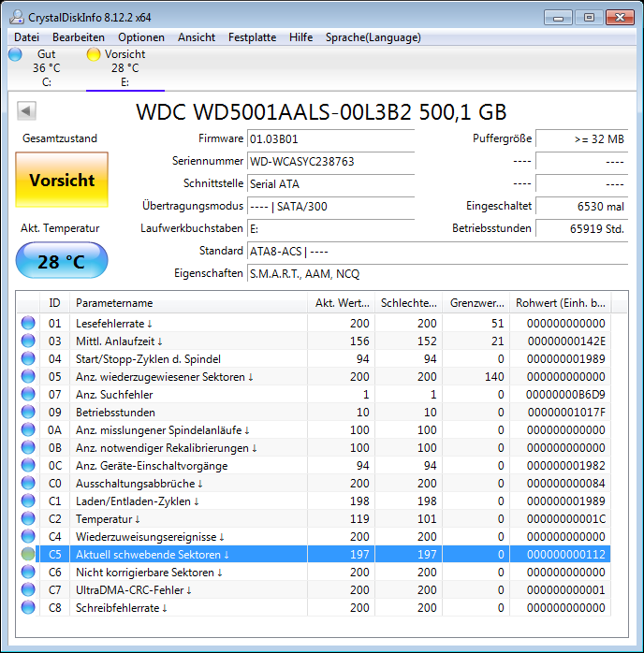Viewport: 644px width, 653px height.
Task: Close the CrystalDiskInfo window
Action: click(621, 18)
